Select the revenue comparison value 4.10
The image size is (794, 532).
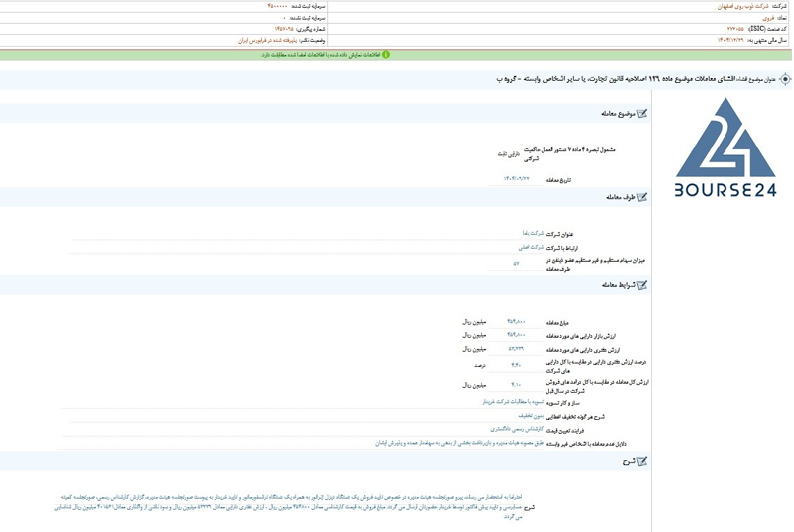pyautogui.click(x=516, y=384)
